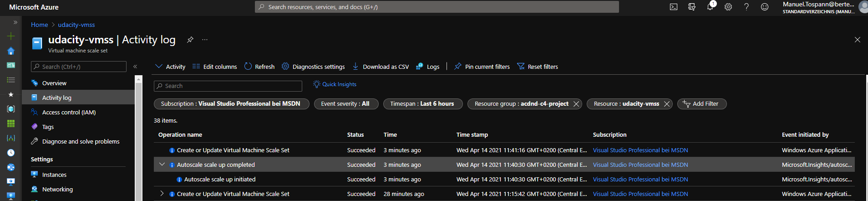The image size is (868, 201).
Task: Open Help question mark icon
Action: pyautogui.click(x=746, y=7)
